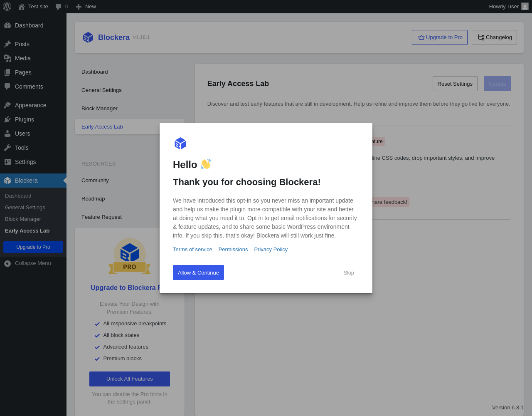
Task: Open Community resource link
Action: click(x=95, y=181)
